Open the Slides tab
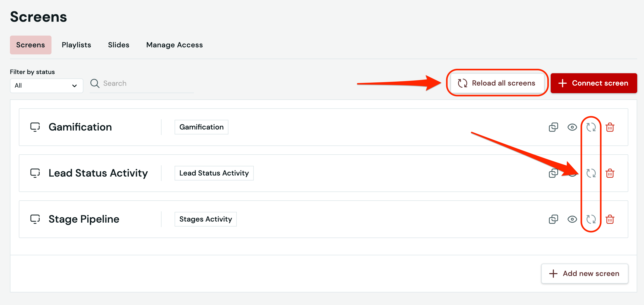The height and width of the screenshot is (305, 644). tap(119, 45)
